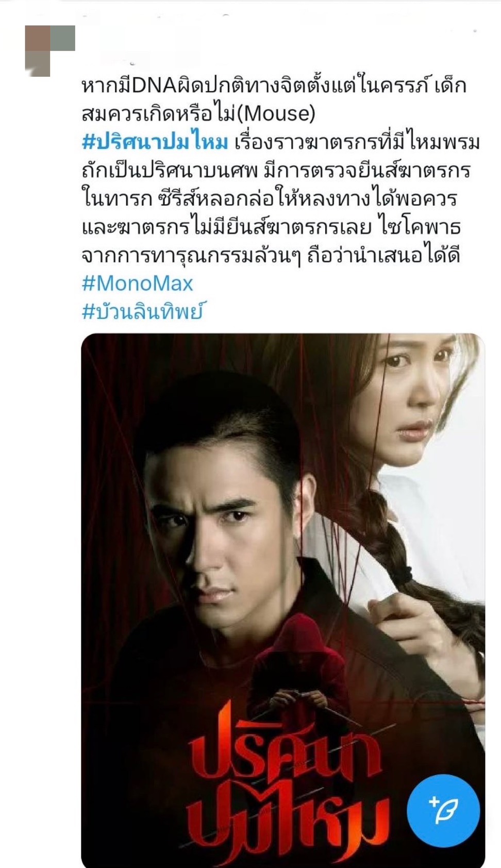Open the attached drama poster image
The height and width of the screenshot is (868, 501).
283,600
